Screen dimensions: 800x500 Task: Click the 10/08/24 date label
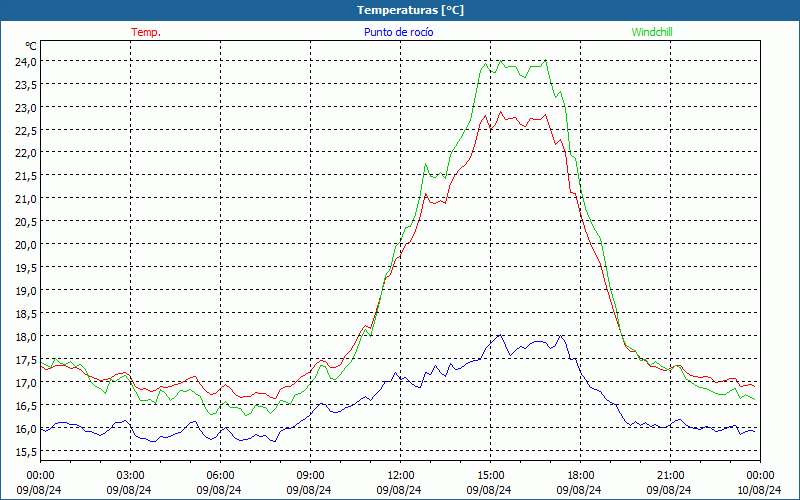(759, 490)
